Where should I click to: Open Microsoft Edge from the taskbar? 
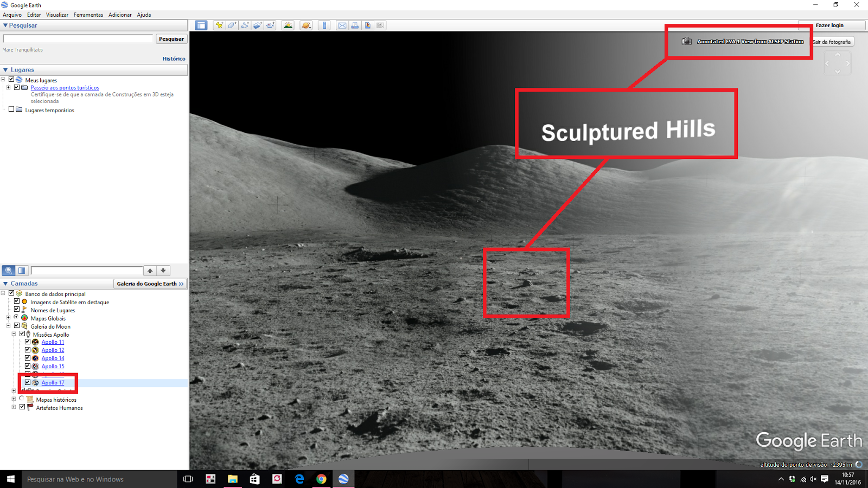pos(299,479)
